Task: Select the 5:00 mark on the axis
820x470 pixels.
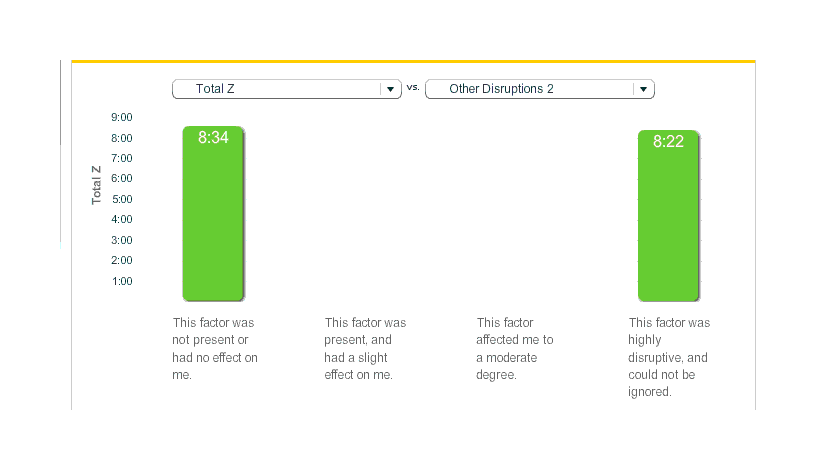Action: coord(122,199)
